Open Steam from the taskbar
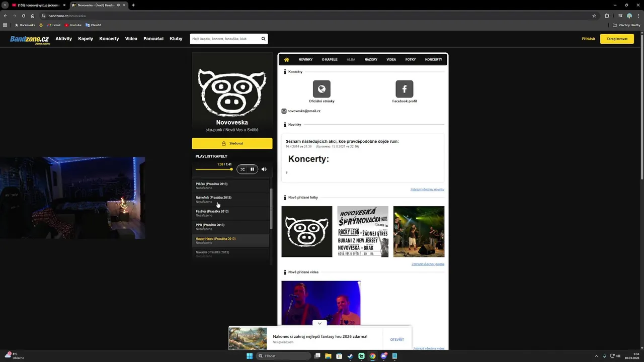The image size is (644, 362). click(350, 356)
